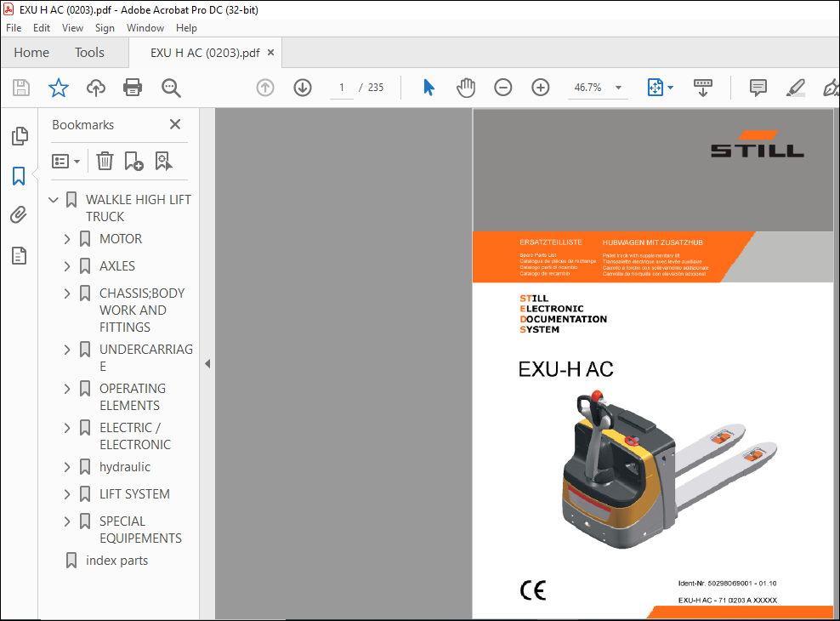840x621 pixels.
Task: Go to next page arrow
Action: tap(303, 88)
